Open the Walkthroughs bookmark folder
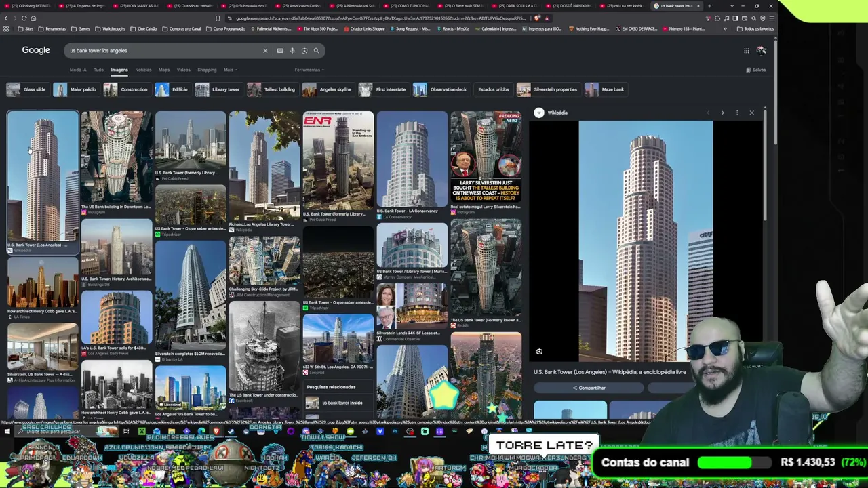868x488 pixels. (110, 29)
